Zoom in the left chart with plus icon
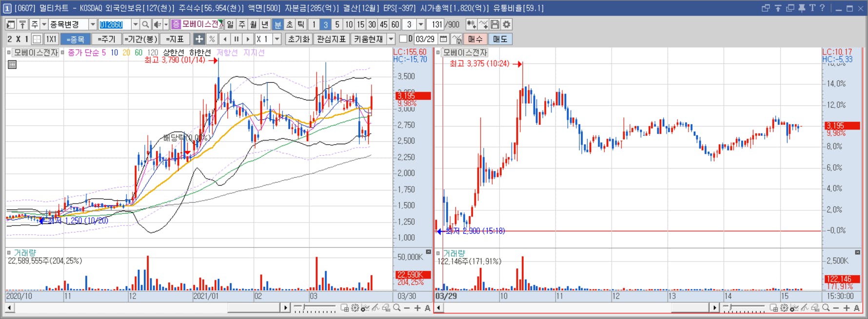Viewport: 868px width, 319px height. pyautogui.click(x=417, y=308)
